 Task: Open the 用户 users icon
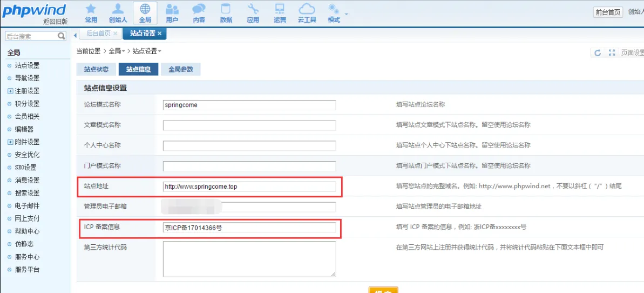(x=172, y=13)
